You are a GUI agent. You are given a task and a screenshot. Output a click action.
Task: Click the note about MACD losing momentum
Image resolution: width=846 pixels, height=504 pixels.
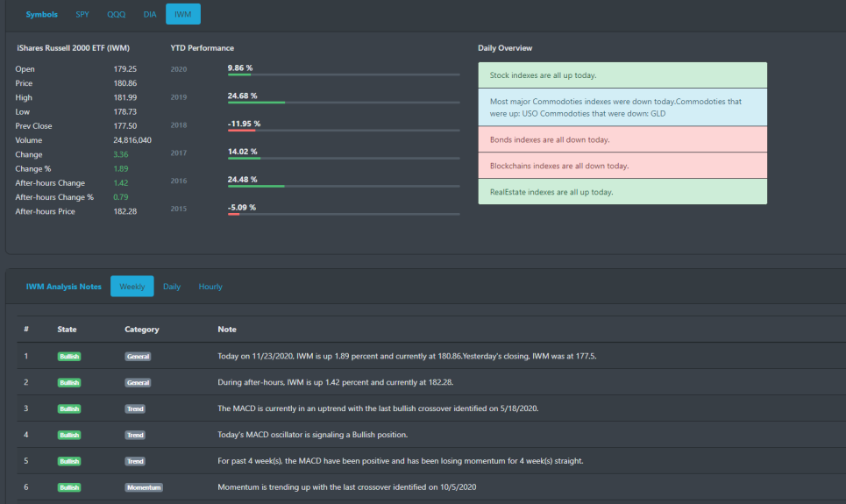401,461
